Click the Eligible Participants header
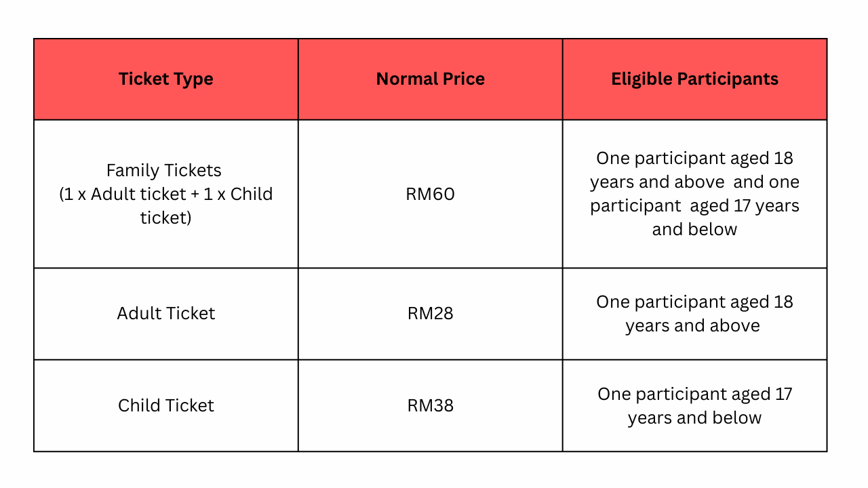 point(695,79)
